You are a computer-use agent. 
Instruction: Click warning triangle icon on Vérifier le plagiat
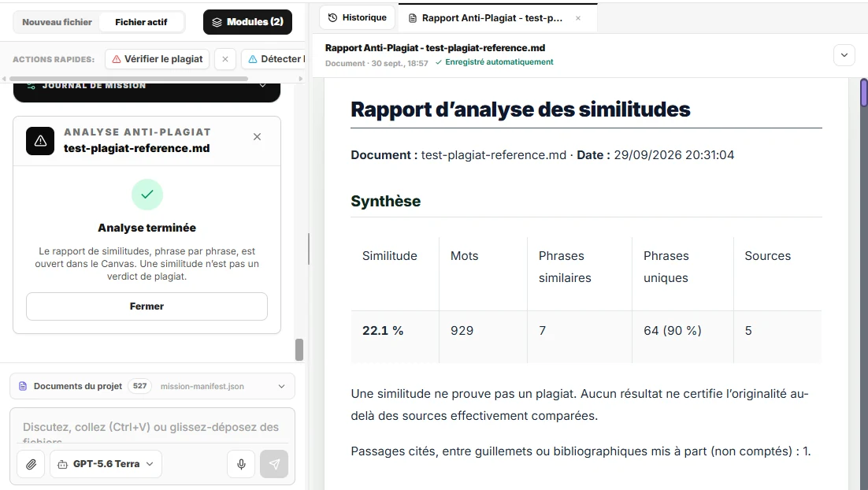[x=117, y=59]
